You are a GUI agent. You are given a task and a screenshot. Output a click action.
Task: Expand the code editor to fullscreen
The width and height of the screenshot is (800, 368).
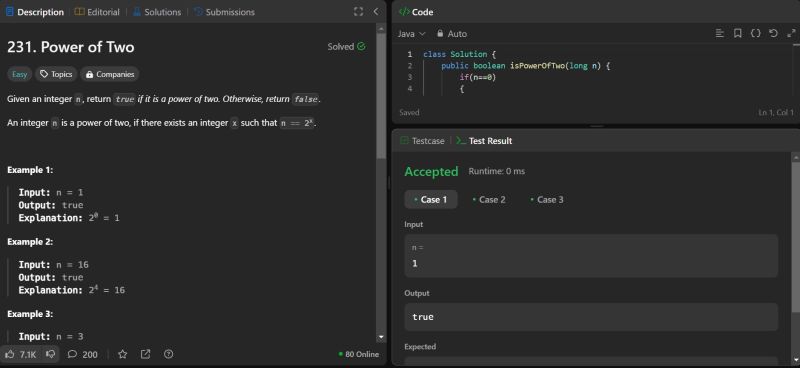pyautogui.click(x=791, y=33)
